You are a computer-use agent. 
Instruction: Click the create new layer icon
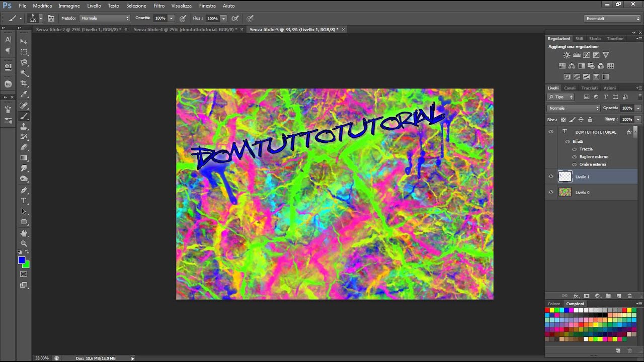point(619,296)
